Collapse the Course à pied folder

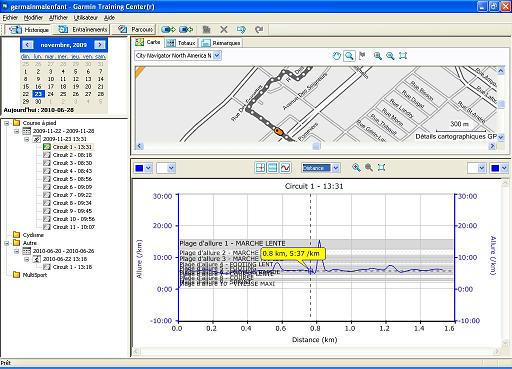tap(7, 123)
